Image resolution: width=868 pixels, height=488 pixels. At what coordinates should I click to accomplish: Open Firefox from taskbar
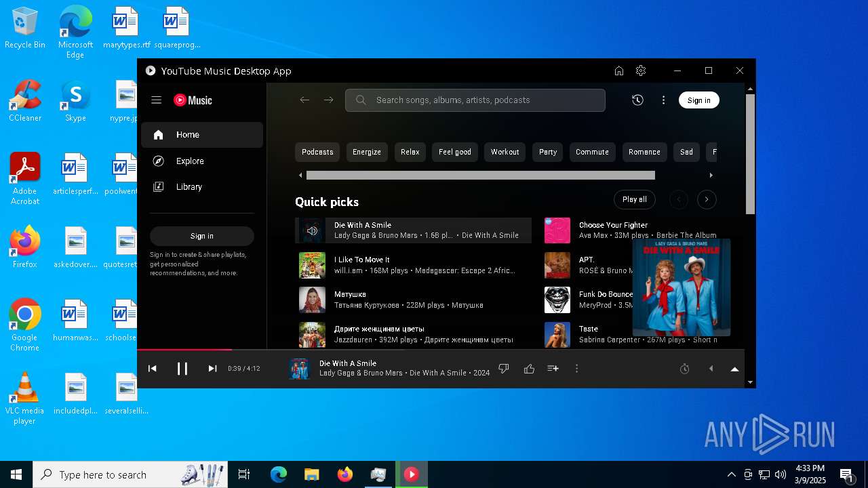coord(345,474)
